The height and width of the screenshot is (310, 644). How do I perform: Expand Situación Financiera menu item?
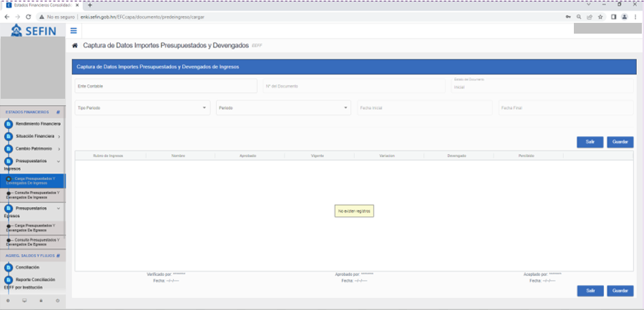(36, 136)
